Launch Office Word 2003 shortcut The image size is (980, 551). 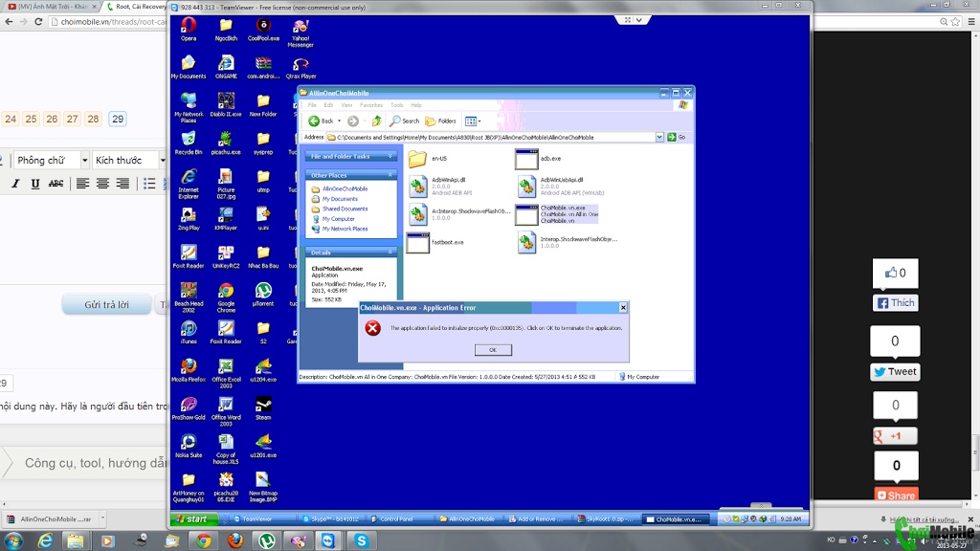coord(226,411)
